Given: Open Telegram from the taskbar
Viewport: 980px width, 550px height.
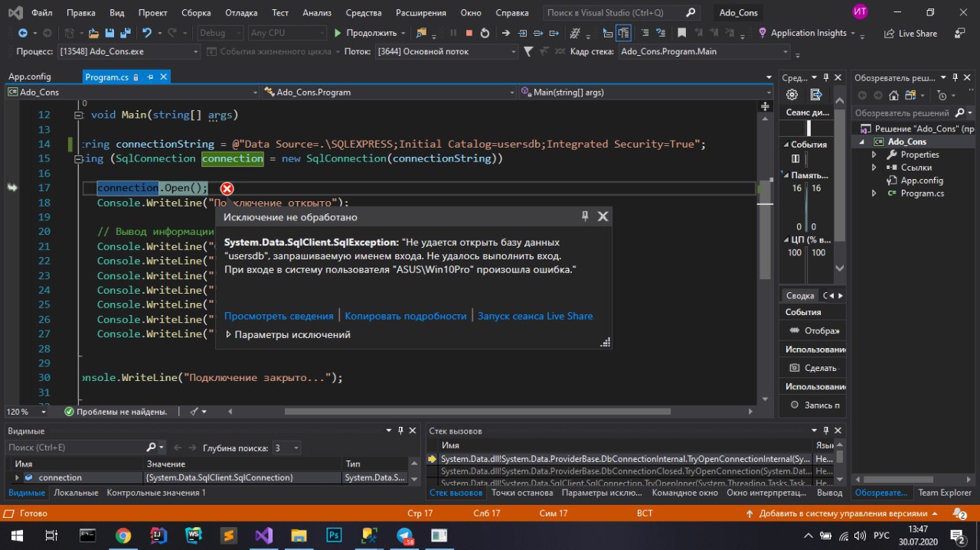Looking at the screenshot, I should pos(405,535).
